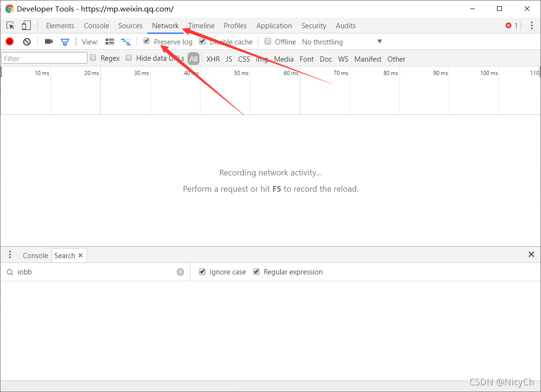
Task: Uncheck the Disable cache checkbox
Action: [x=202, y=42]
